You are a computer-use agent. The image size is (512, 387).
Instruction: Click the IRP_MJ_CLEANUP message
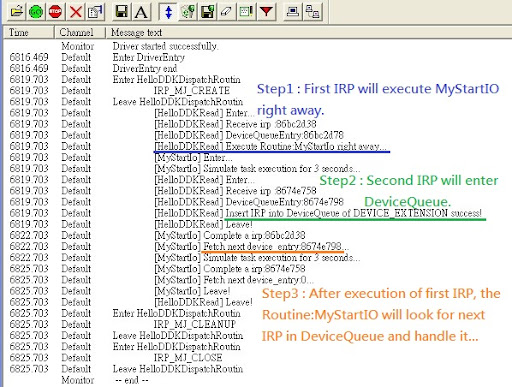point(195,324)
